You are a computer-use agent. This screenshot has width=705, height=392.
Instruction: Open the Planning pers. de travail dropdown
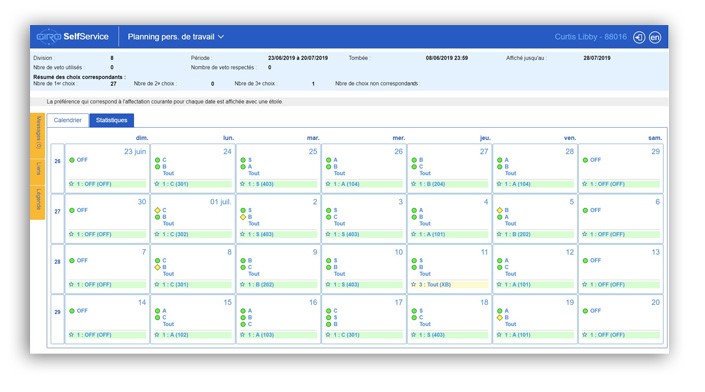[175, 37]
